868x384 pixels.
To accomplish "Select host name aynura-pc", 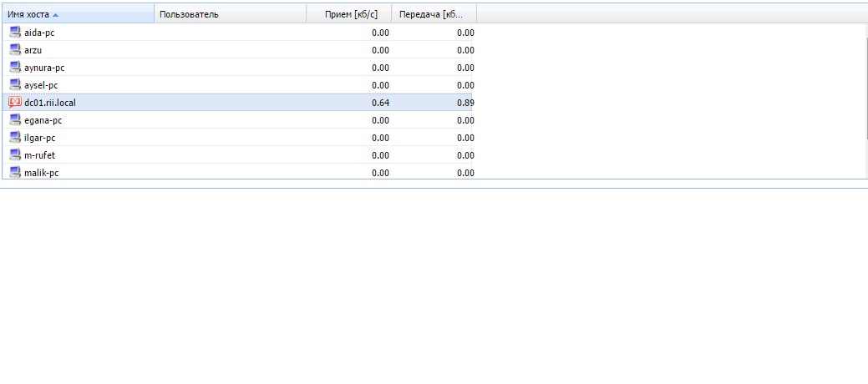I will click(44, 68).
